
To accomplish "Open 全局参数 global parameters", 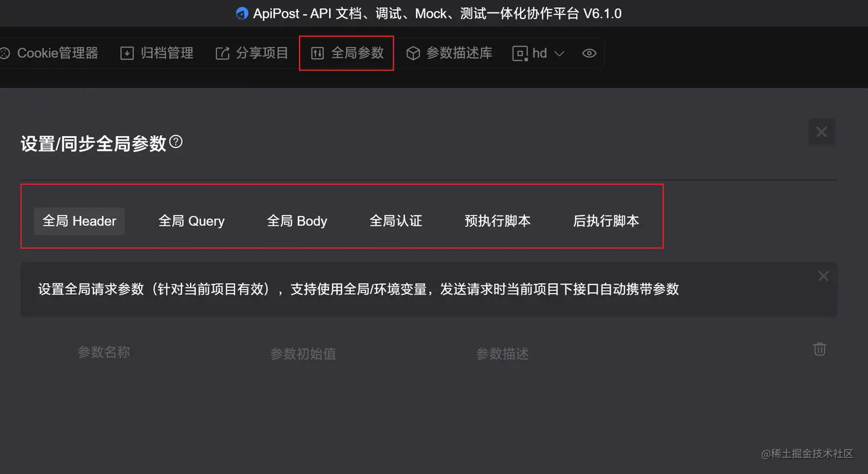I will tap(347, 53).
